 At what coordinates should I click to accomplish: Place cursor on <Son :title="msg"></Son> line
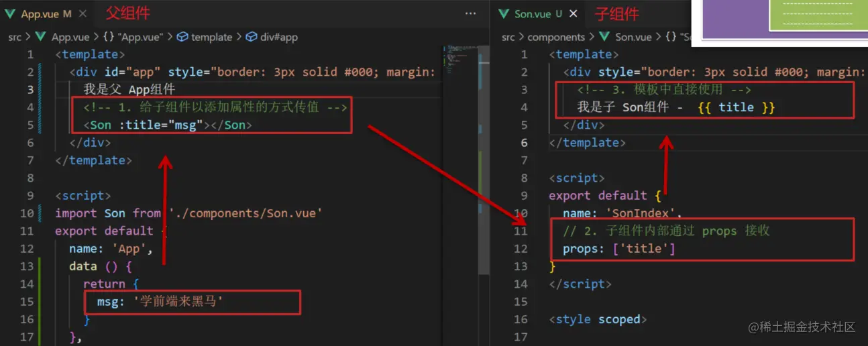167,125
